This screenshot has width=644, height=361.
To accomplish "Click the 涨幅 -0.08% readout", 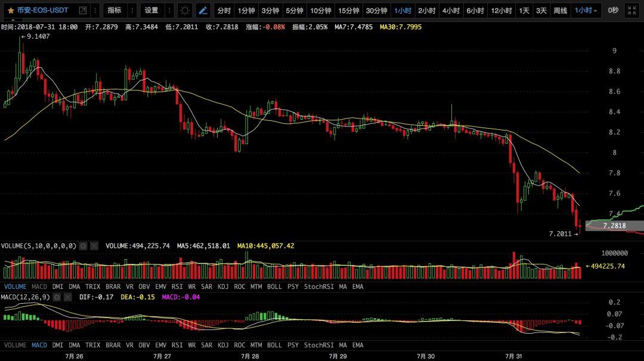I will [265, 27].
